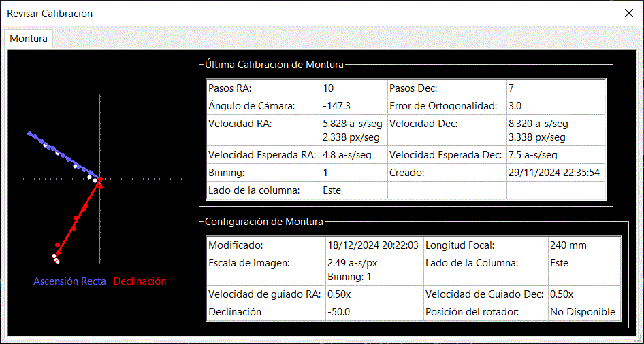Image resolution: width=644 pixels, height=344 pixels.
Task: Click the Velocidad RA label cell
Action: point(263,130)
